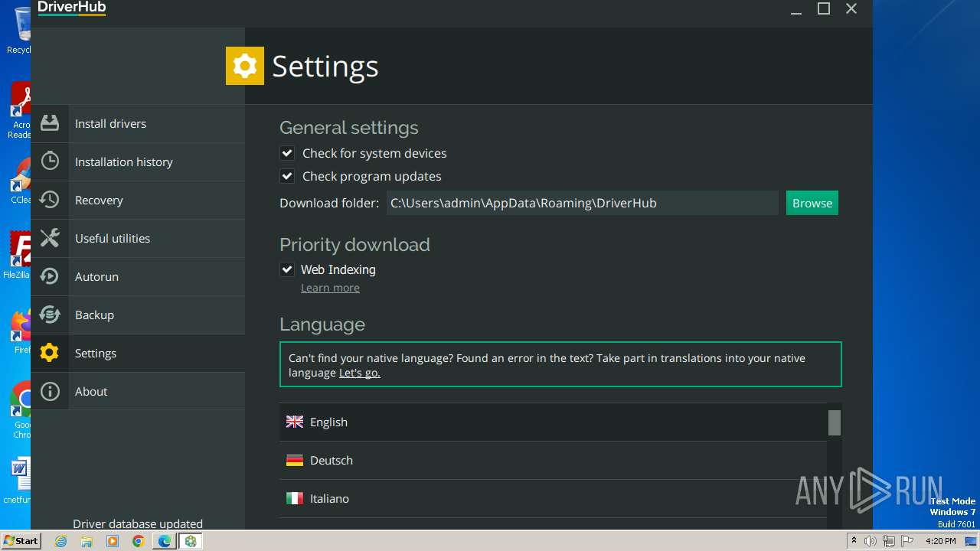The image size is (980, 551).
Task: Click the Install drivers sidebar icon
Action: pyautogui.click(x=50, y=123)
